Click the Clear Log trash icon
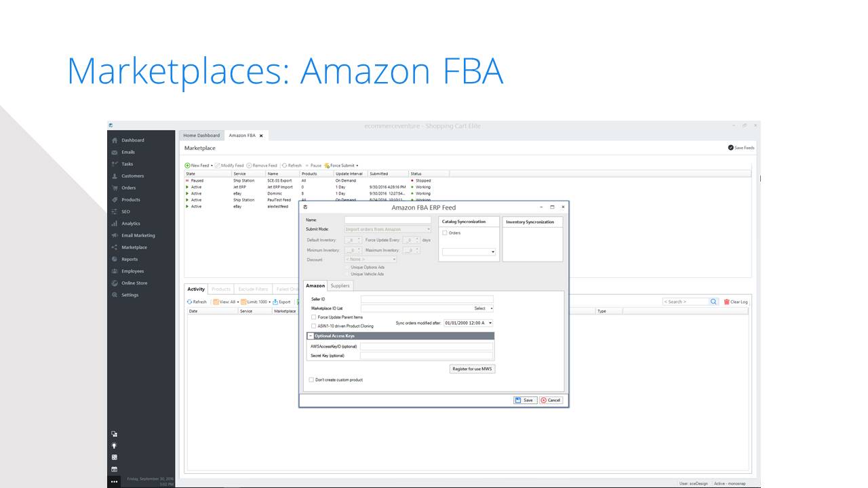 pyautogui.click(x=726, y=302)
